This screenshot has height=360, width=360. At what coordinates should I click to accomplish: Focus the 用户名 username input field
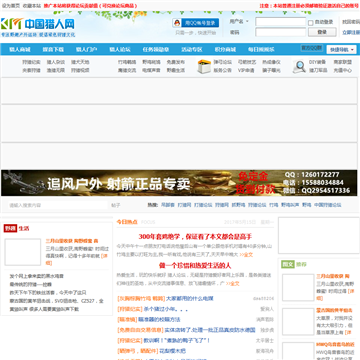pyautogui.click(x=280, y=22)
